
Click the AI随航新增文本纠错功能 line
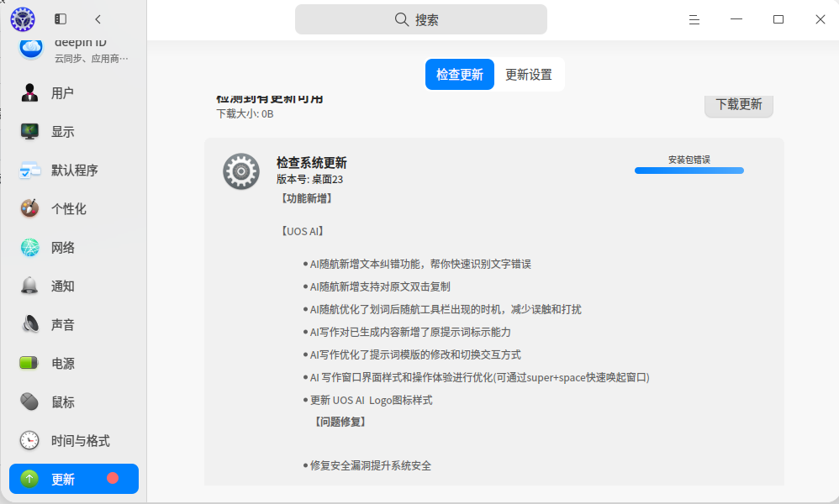[420, 264]
